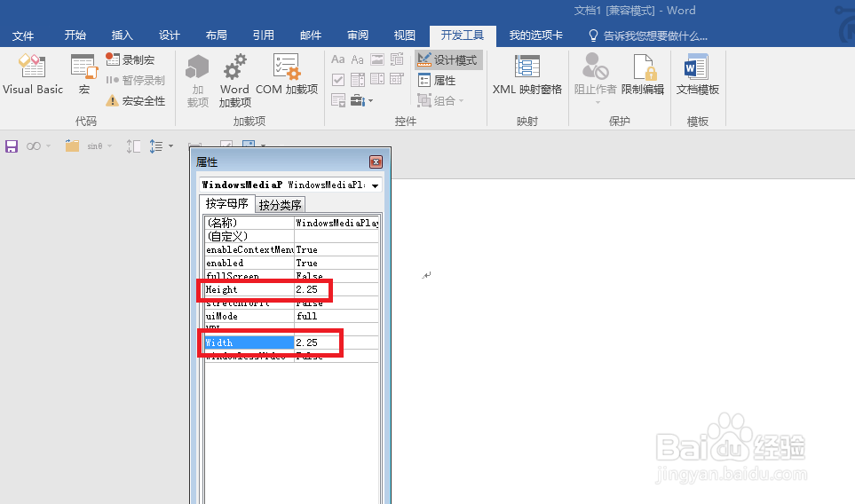Select the Height property row
Image resolution: width=855 pixels, height=504 pixels.
(292, 289)
